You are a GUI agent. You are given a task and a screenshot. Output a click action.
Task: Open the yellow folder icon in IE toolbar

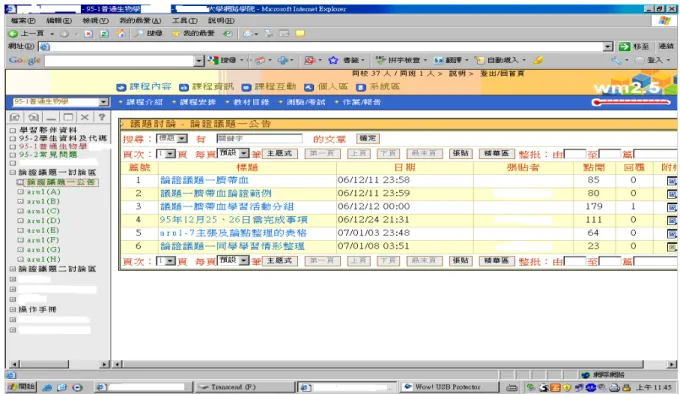point(300,33)
